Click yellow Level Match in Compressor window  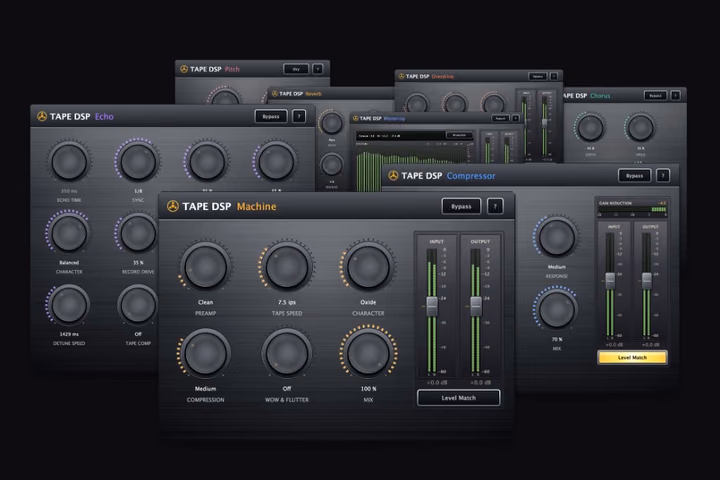tap(632, 357)
